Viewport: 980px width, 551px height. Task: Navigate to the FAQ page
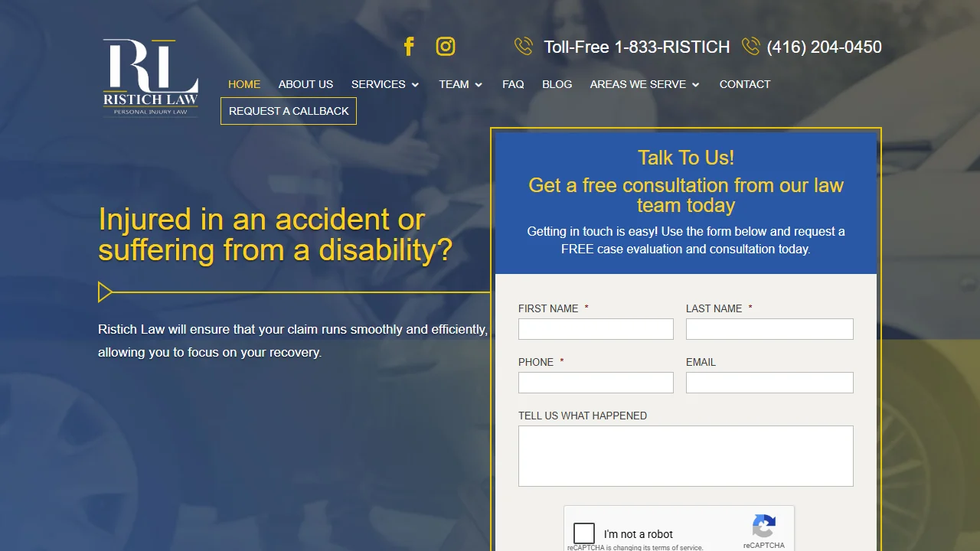[513, 84]
